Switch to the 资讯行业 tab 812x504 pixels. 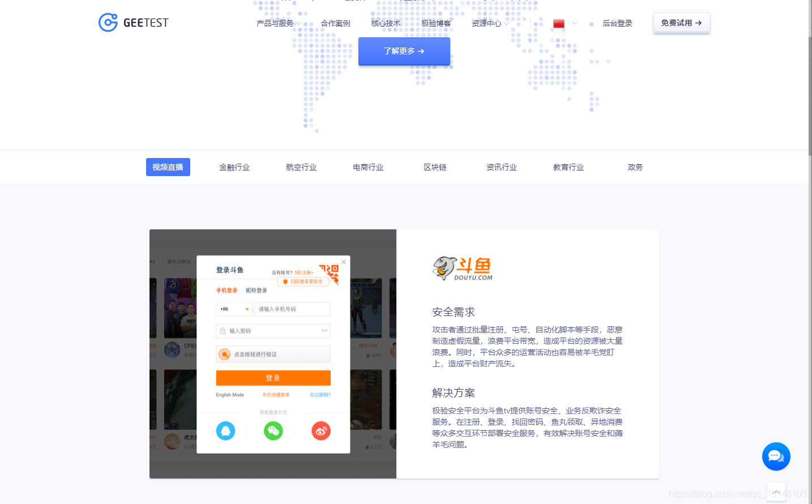(x=502, y=167)
